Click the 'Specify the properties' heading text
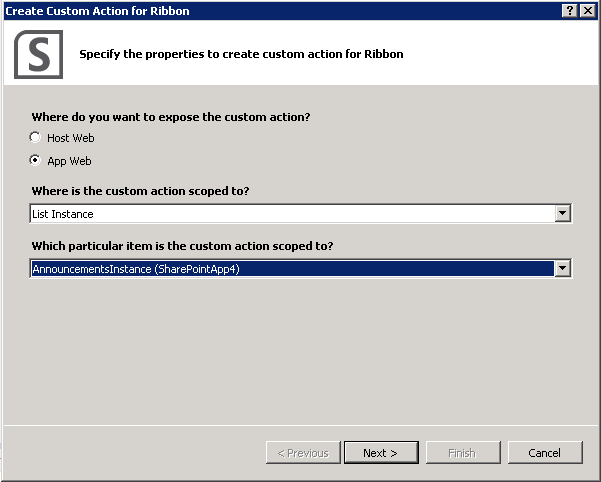The image size is (601, 482). click(241, 54)
